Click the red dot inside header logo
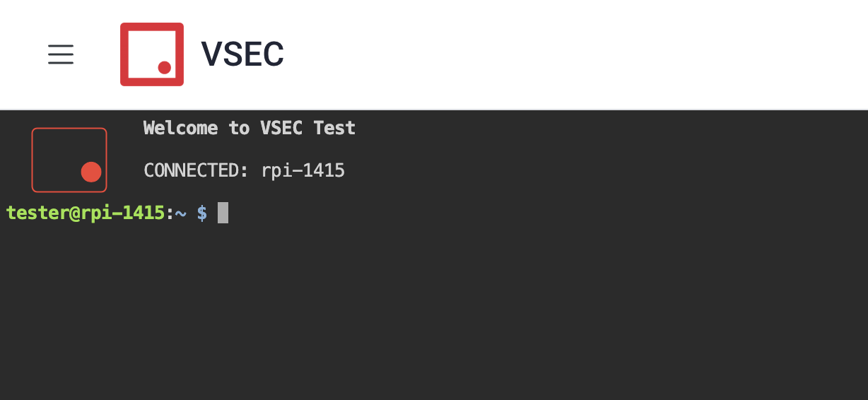868x400 pixels. point(165,67)
